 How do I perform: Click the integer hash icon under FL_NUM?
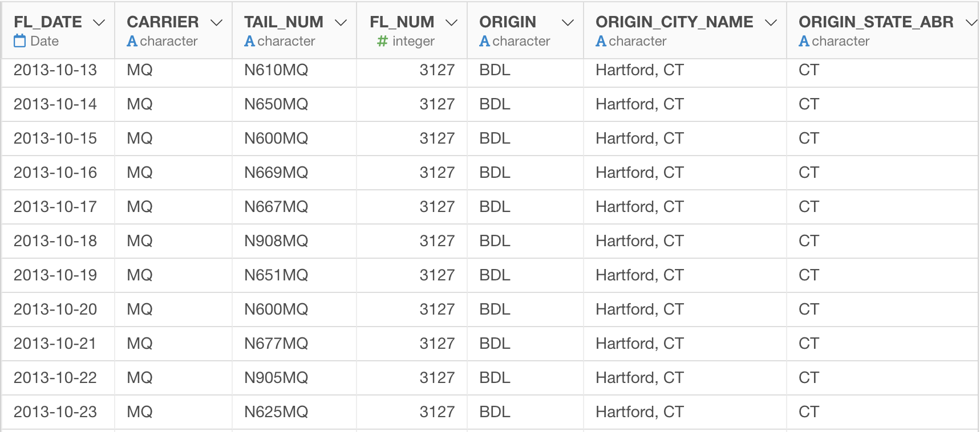tap(382, 41)
